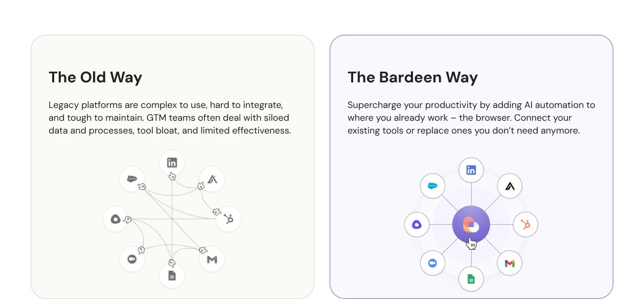Click the "The Bardeen Way" heading
The height and width of the screenshot is (307, 644).
(412, 78)
